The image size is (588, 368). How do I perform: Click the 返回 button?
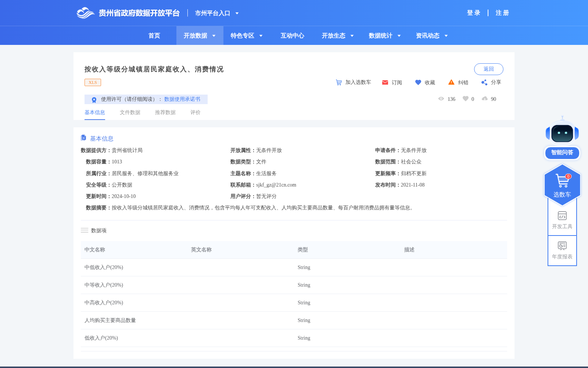tap(489, 69)
